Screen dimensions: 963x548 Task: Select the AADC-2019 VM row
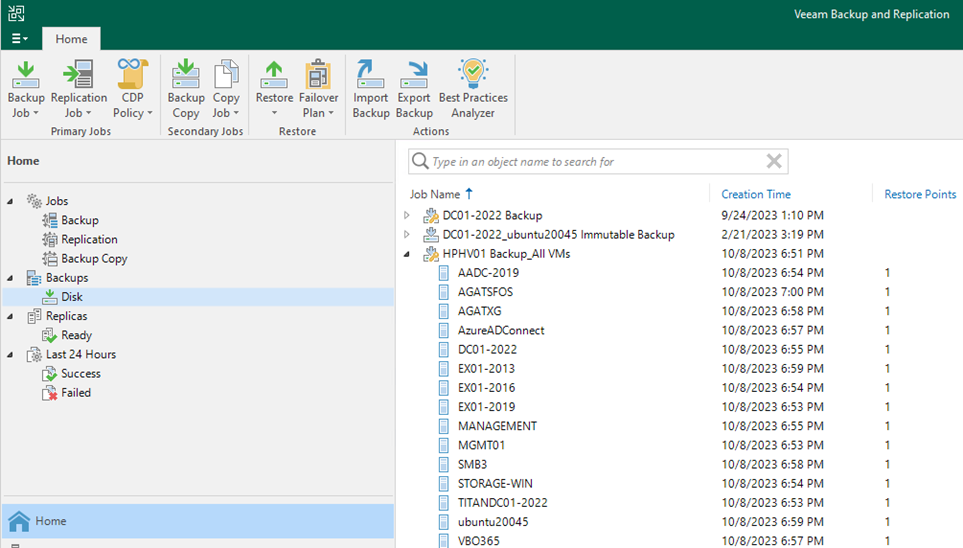pyautogui.click(x=488, y=273)
